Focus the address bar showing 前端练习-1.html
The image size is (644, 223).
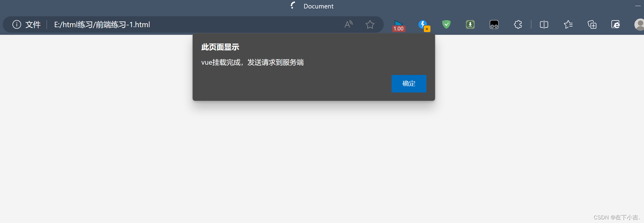[194, 24]
